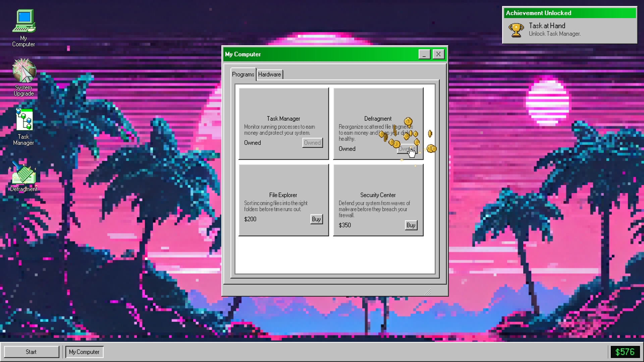Click the Owned button under Task Manager

(x=312, y=143)
